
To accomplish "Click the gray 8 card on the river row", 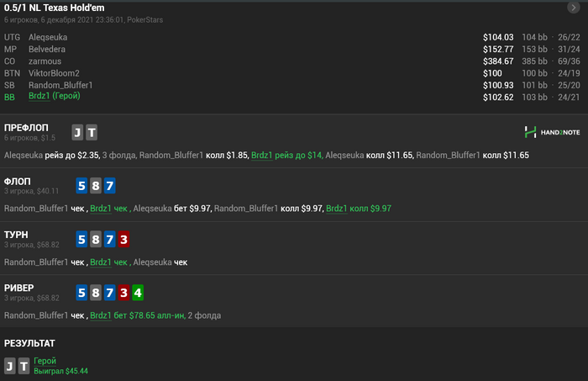I will click(96, 293).
